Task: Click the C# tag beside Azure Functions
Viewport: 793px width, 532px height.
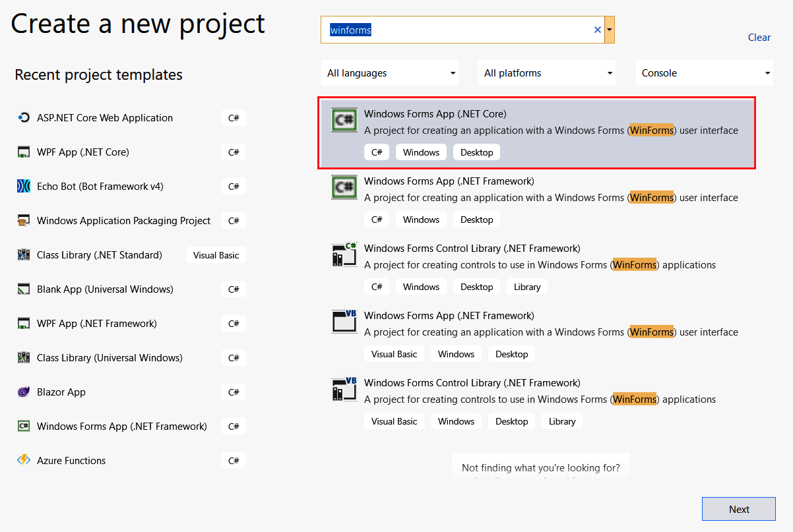Action: pos(234,461)
